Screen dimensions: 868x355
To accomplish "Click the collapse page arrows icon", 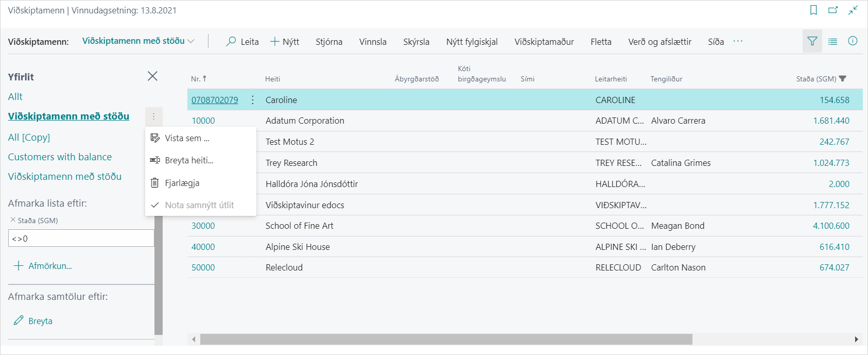I will tap(853, 10).
